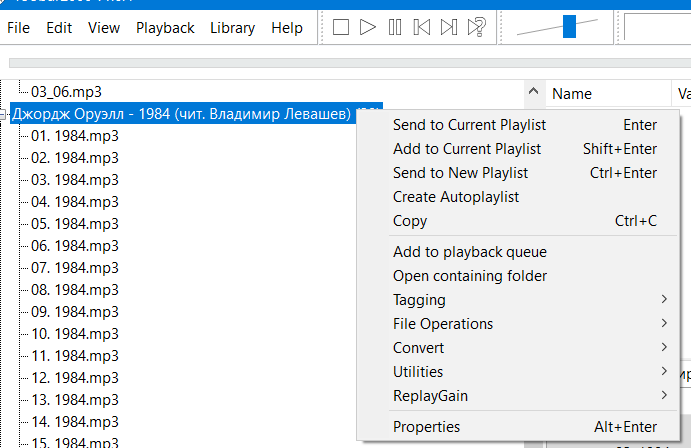Expand the Tagging submenu
This screenshot has height=448, width=691.
[x=420, y=300]
